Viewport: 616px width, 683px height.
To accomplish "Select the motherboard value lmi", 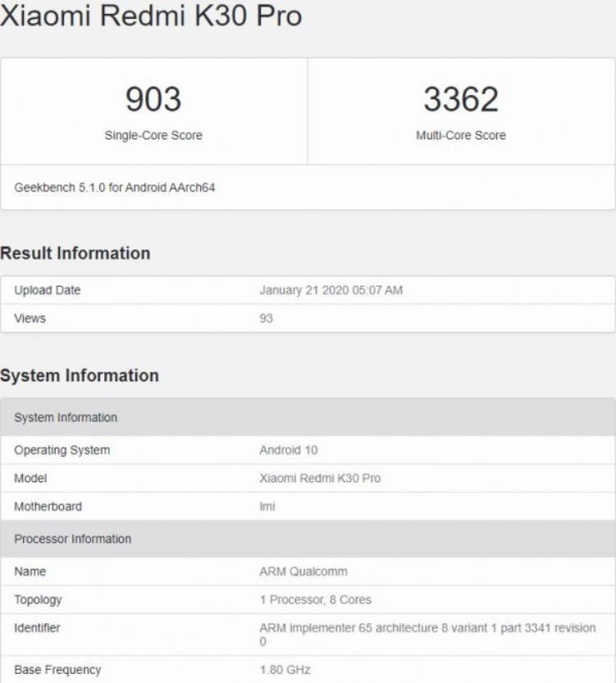I will click(267, 507).
